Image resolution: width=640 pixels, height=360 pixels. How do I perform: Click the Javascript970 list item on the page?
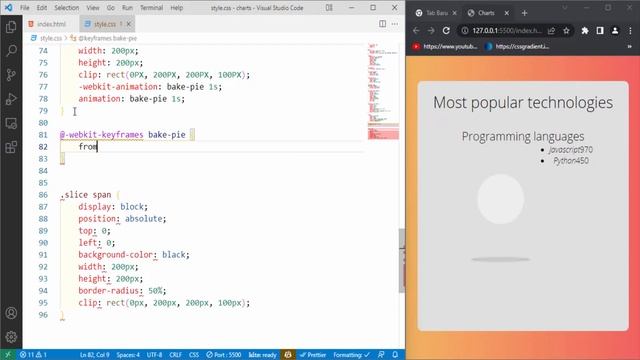[x=571, y=150]
